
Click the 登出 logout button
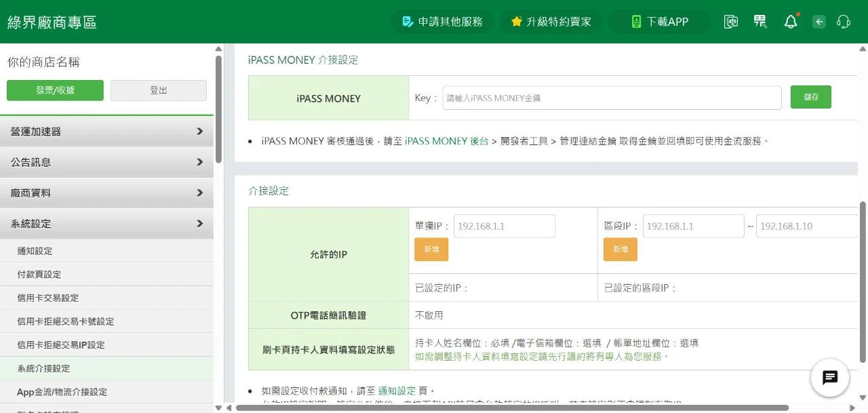tap(158, 90)
